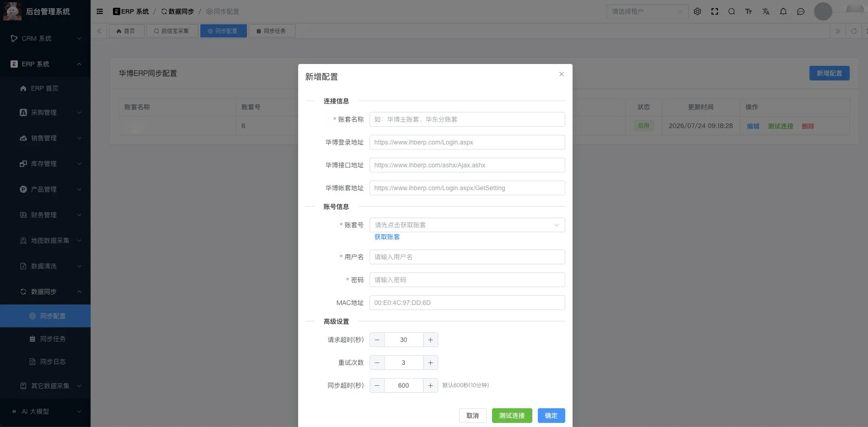Screen dimensions: 868x427
Task: Expand 数据清洗 sidebar menu
Action: pos(45,266)
